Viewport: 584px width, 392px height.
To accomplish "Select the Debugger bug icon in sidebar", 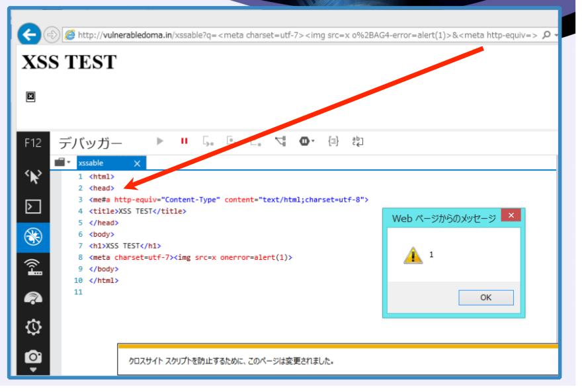I will coord(33,237).
